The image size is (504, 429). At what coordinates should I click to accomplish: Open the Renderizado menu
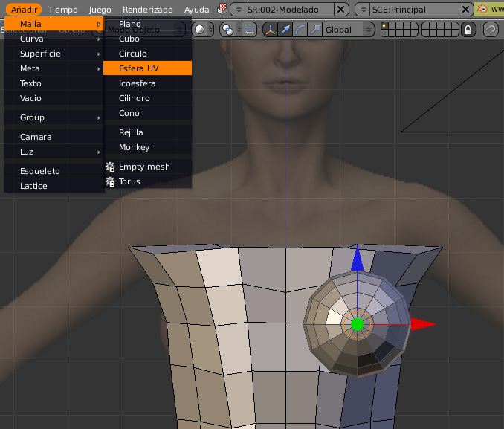147,10
